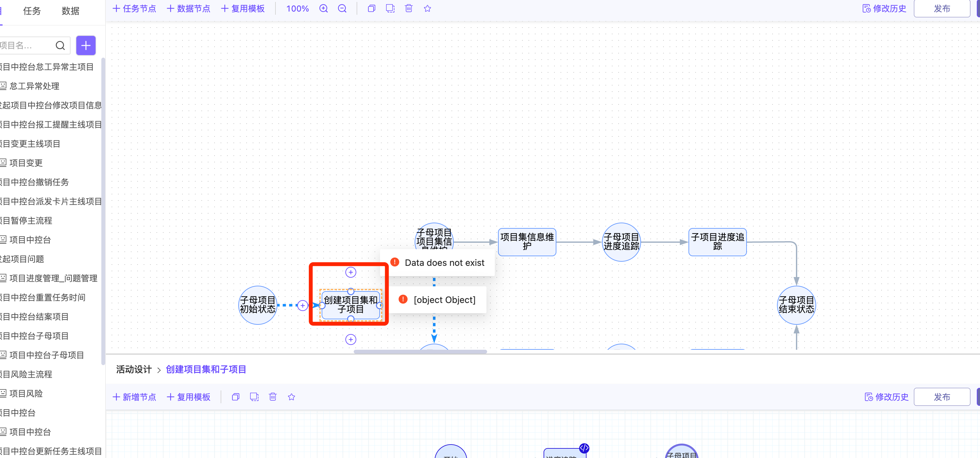Click plus connector below 创建项目集和子项目 node
Viewport: 980px width, 458px height.
[351, 339]
